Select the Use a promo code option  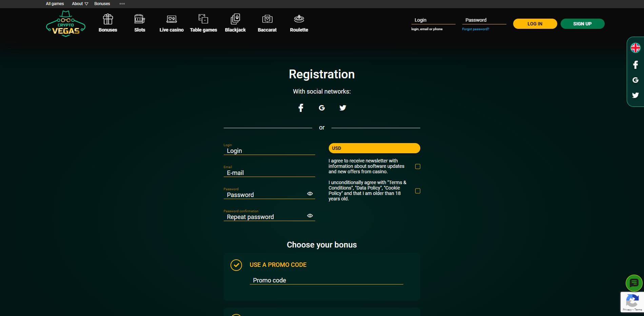pyautogui.click(x=236, y=265)
